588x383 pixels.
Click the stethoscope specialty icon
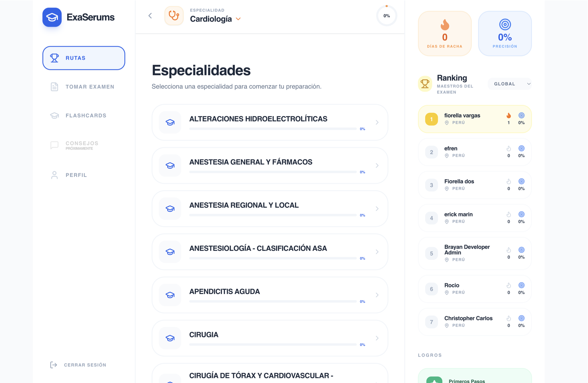[174, 16]
